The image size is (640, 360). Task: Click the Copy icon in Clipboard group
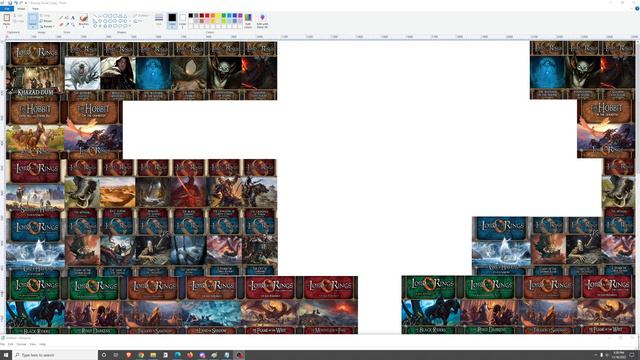coord(16,21)
